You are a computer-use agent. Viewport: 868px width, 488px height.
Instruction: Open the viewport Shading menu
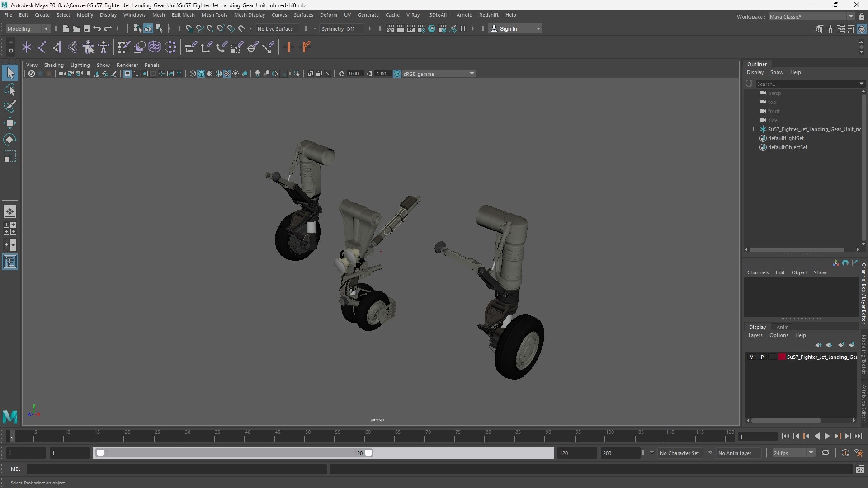[x=54, y=65]
